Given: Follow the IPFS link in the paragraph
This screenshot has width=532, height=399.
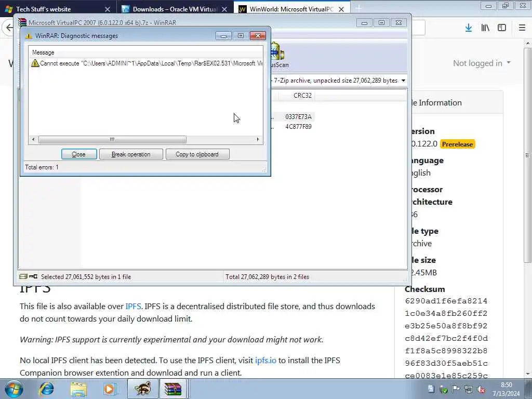Looking at the screenshot, I should 133,307.
